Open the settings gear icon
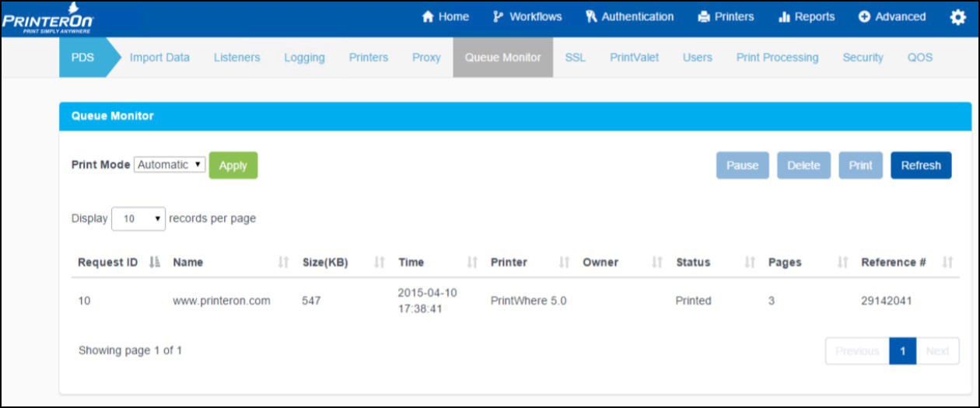Viewport: 980px width, 408px height. pos(957,17)
